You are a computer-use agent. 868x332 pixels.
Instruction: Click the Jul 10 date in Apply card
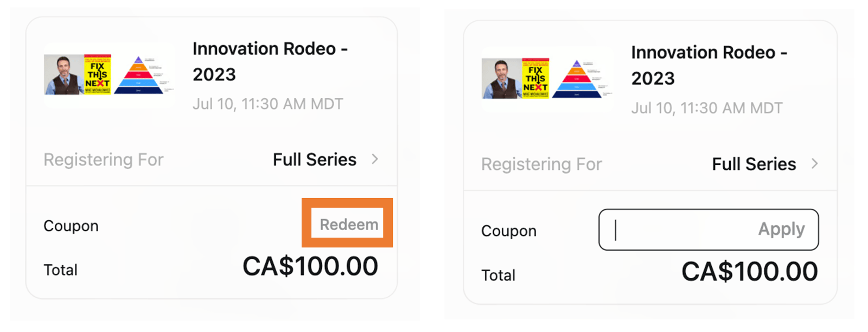(706, 108)
